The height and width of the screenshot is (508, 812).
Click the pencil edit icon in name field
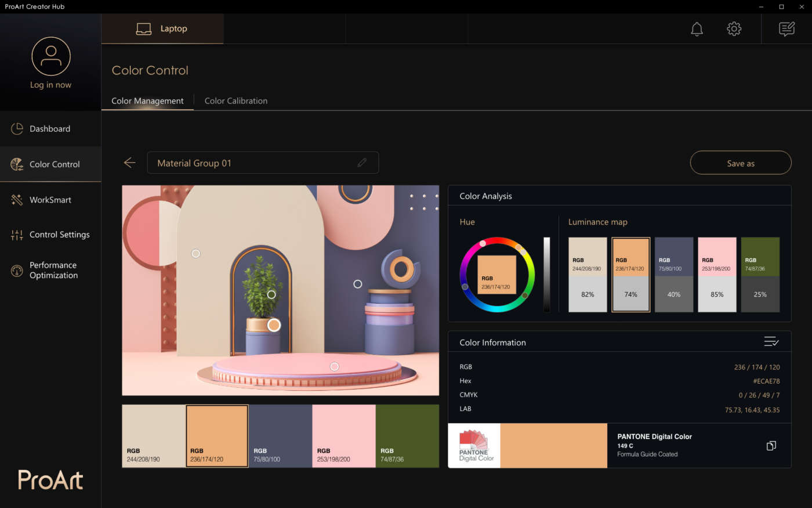pyautogui.click(x=362, y=163)
